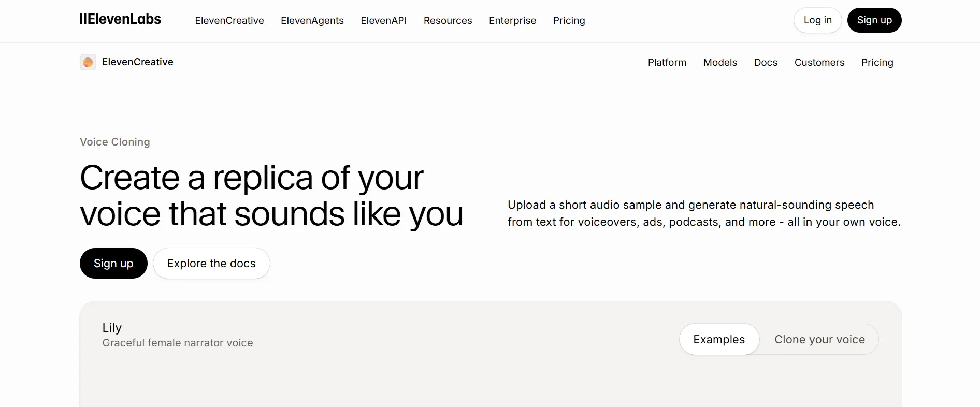Open Pricing in the ElevenCreative sub-navigation
The height and width of the screenshot is (407, 980).
[877, 62]
